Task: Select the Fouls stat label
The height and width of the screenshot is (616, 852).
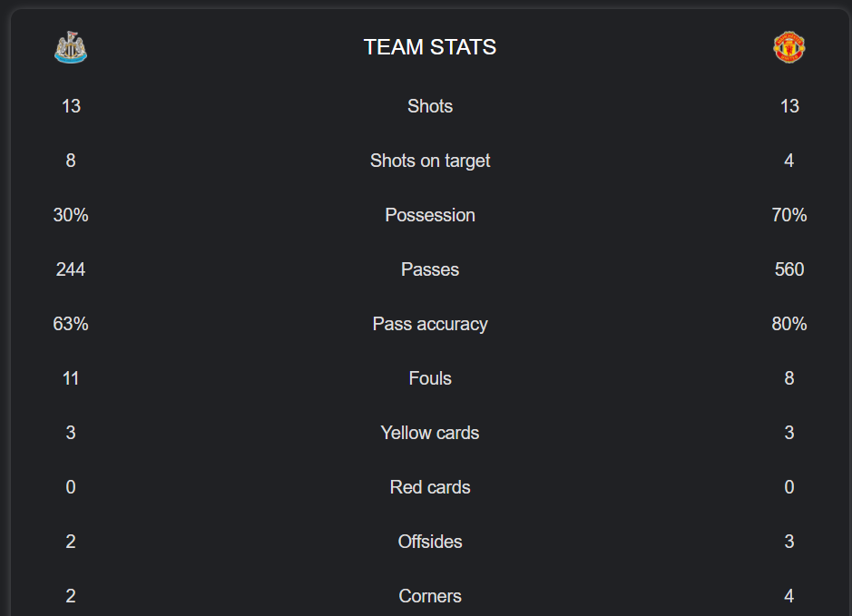Action: [x=430, y=378]
